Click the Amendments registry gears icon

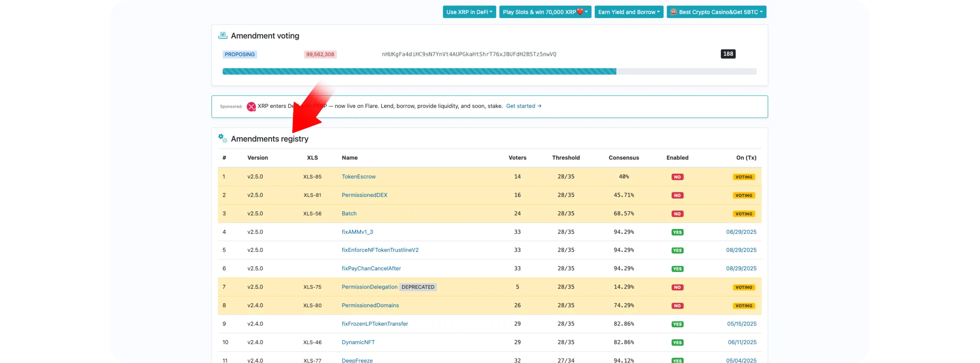coord(223,138)
